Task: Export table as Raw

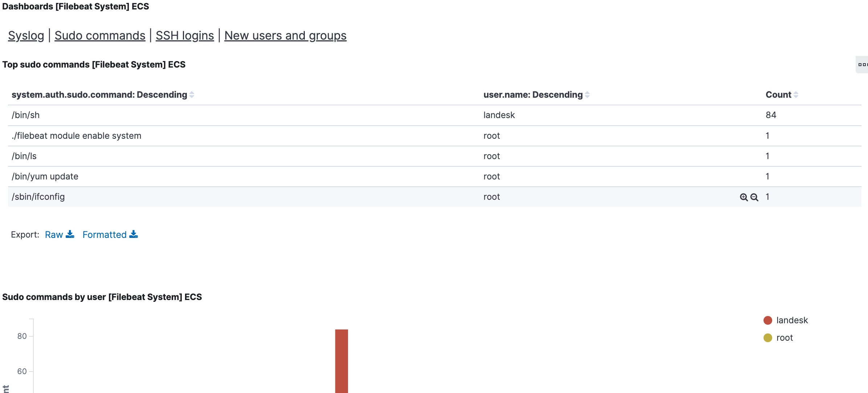Action: point(60,235)
